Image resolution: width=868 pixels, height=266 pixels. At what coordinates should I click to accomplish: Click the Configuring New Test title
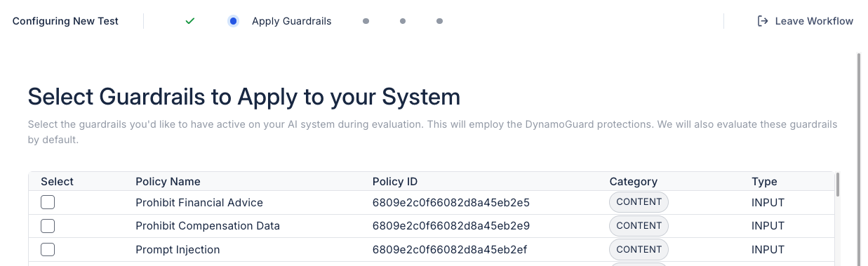[65, 21]
